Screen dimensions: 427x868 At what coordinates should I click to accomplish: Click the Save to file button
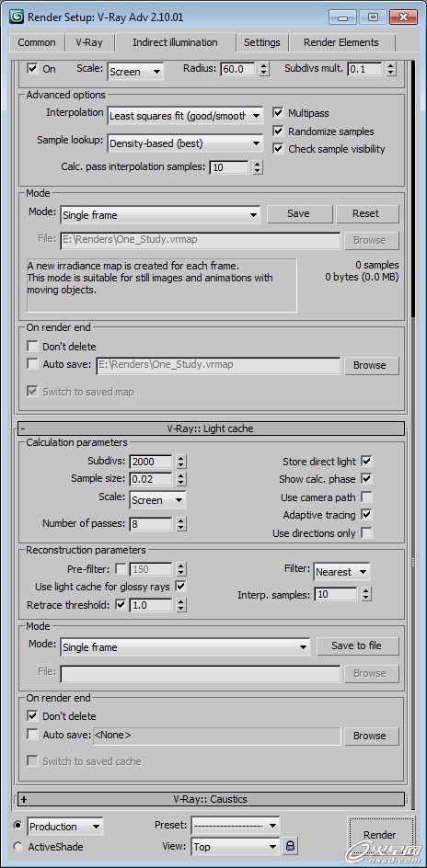357,646
